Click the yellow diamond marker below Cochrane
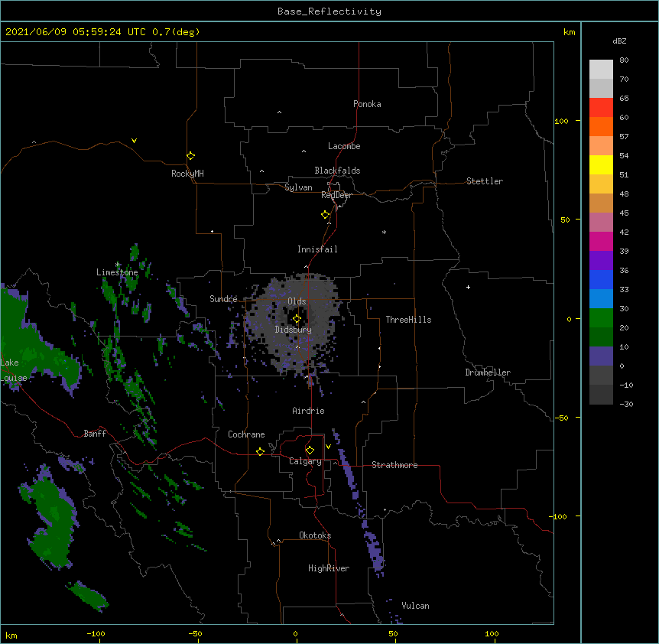 260,451
